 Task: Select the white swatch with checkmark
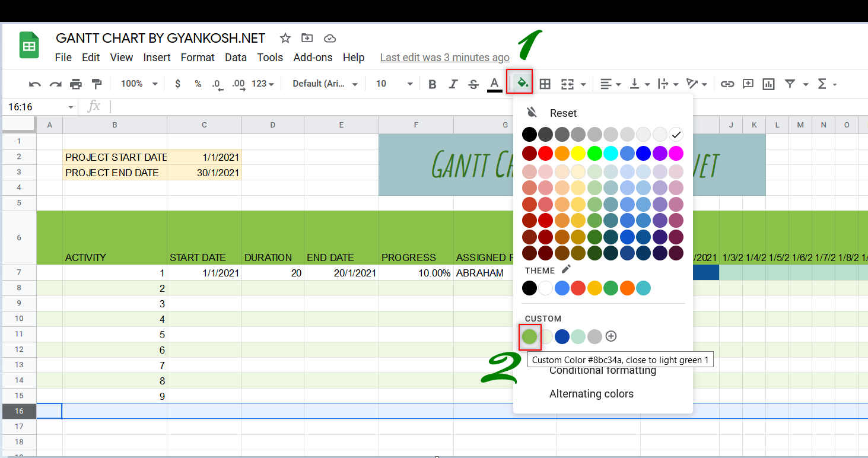pos(676,134)
